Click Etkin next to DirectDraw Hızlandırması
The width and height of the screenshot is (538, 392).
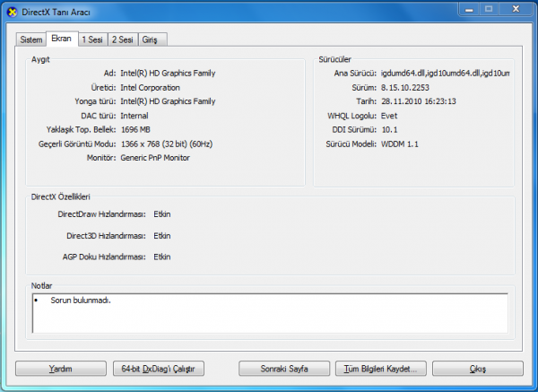pos(162,214)
